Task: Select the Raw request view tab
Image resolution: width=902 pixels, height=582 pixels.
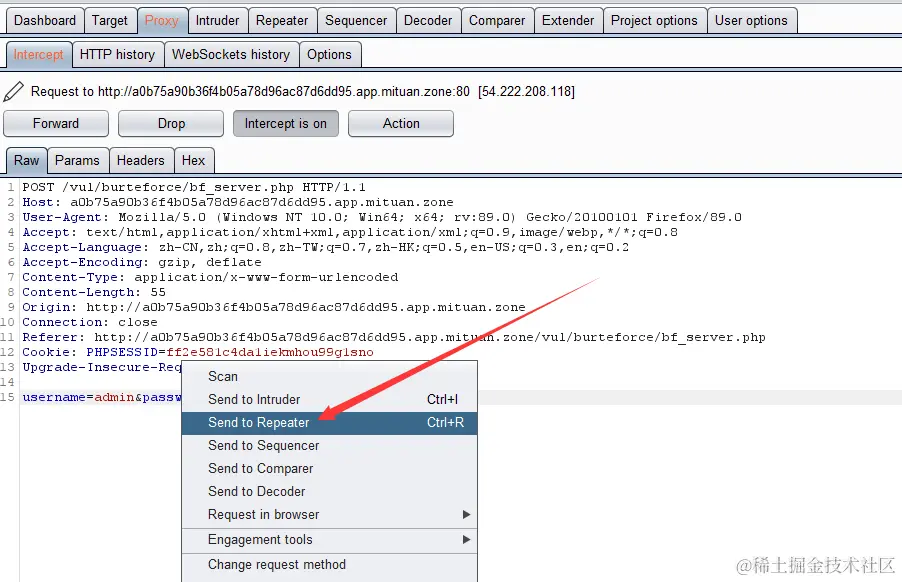Action: click(26, 160)
